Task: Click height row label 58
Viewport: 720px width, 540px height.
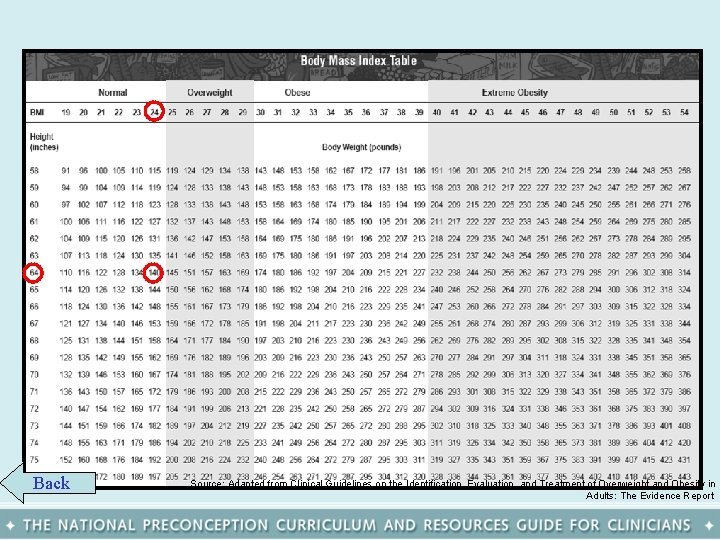Action: pos(34,170)
